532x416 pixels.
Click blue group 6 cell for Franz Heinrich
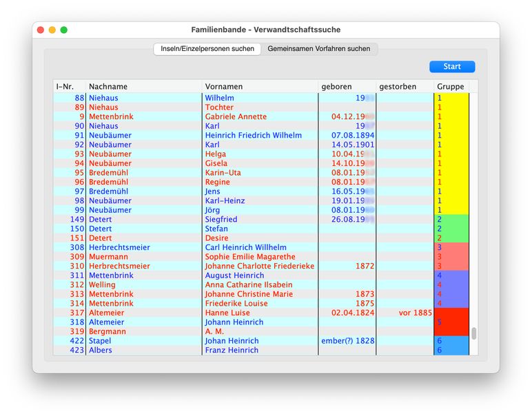tap(451, 351)
